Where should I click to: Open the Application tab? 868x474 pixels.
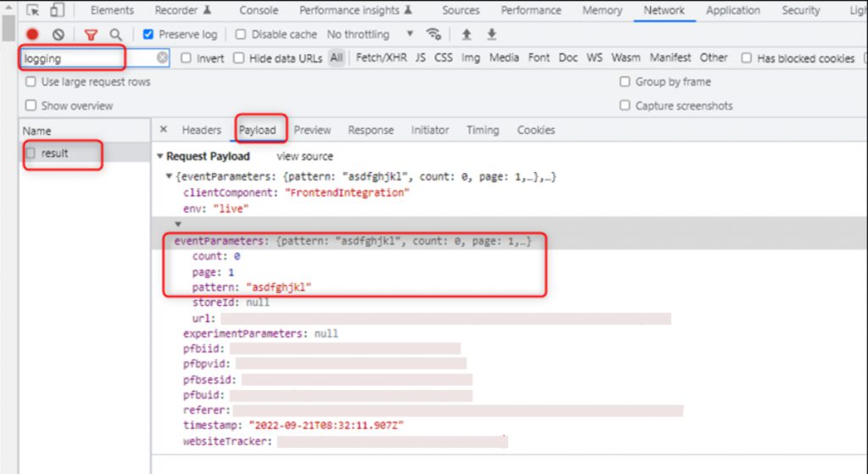click(x=733, y=10)
